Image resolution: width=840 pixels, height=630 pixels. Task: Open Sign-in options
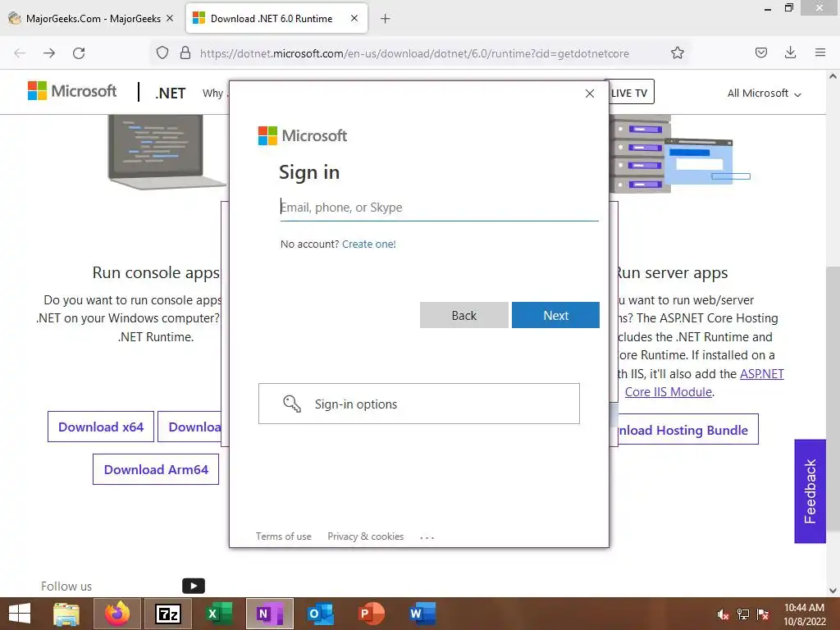(419, 404)
